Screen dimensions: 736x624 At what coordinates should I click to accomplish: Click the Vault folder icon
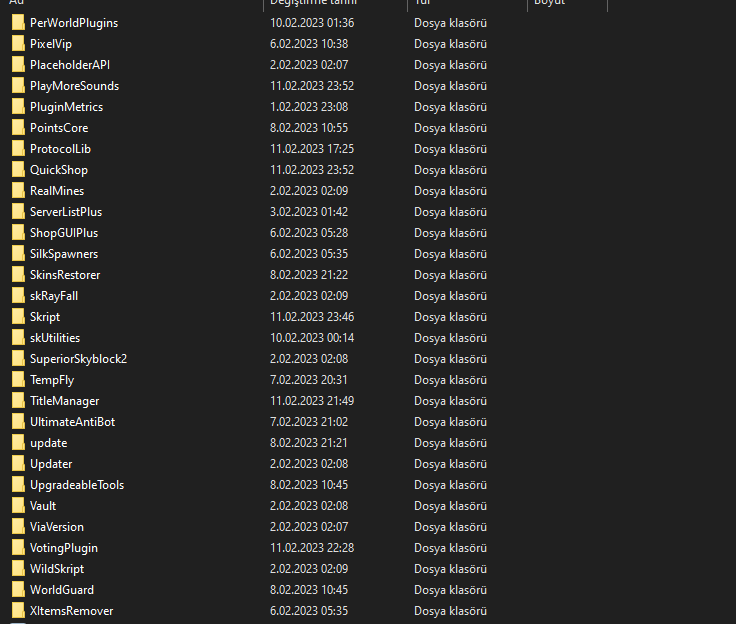(18, 506)
